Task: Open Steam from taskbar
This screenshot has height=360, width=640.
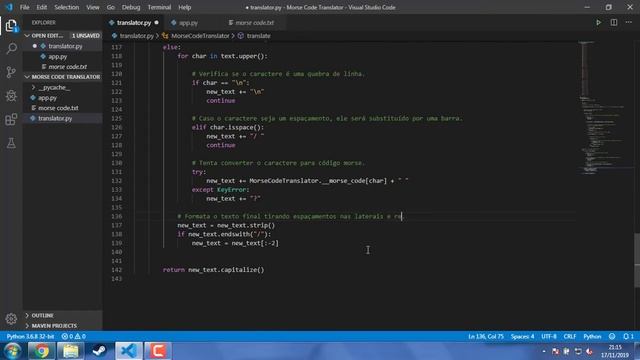Action: tap(100, 351)
